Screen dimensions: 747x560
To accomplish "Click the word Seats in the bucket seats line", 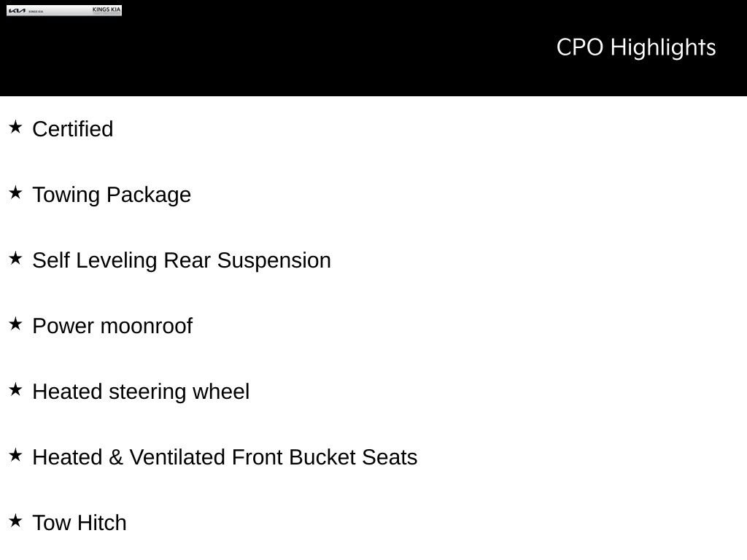I will 390,457.
